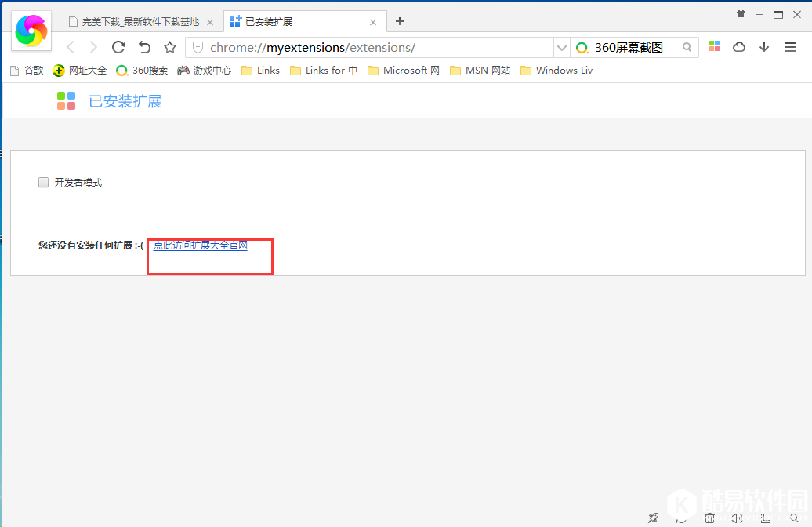Open the extensions grid icon in toolbar
This screenshot has width=812, height=527.
(714, 47)
